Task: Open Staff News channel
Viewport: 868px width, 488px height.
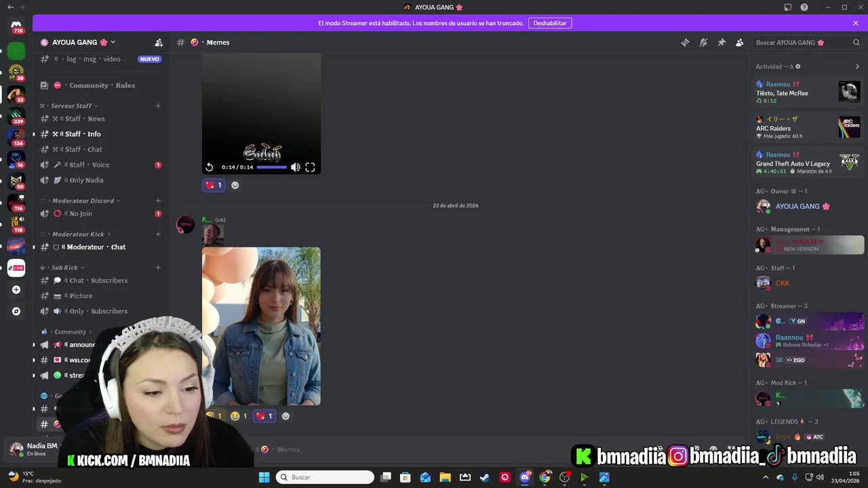Action: click(x=100, y=119)
